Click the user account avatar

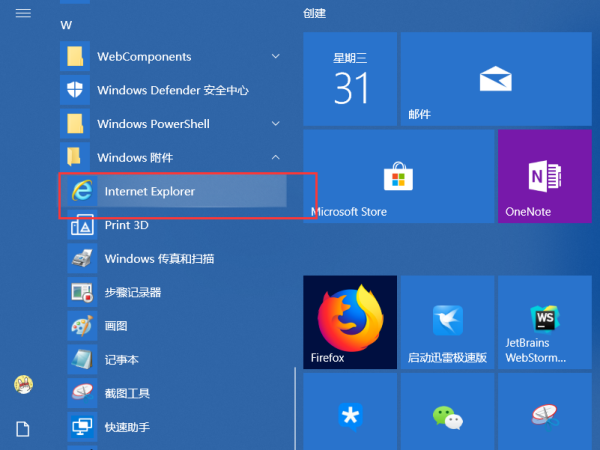pyautogui.click(x=23, y=385)
